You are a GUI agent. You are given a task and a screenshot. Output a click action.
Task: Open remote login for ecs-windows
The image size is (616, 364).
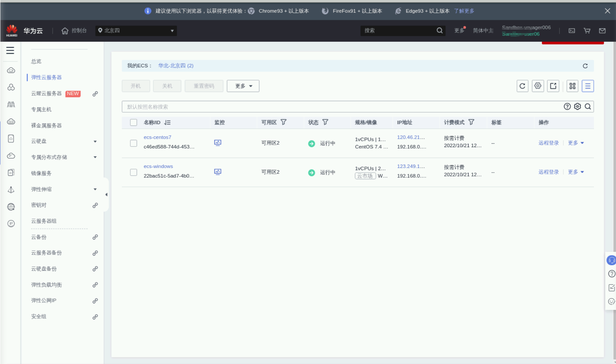click(x=548, y=172)
